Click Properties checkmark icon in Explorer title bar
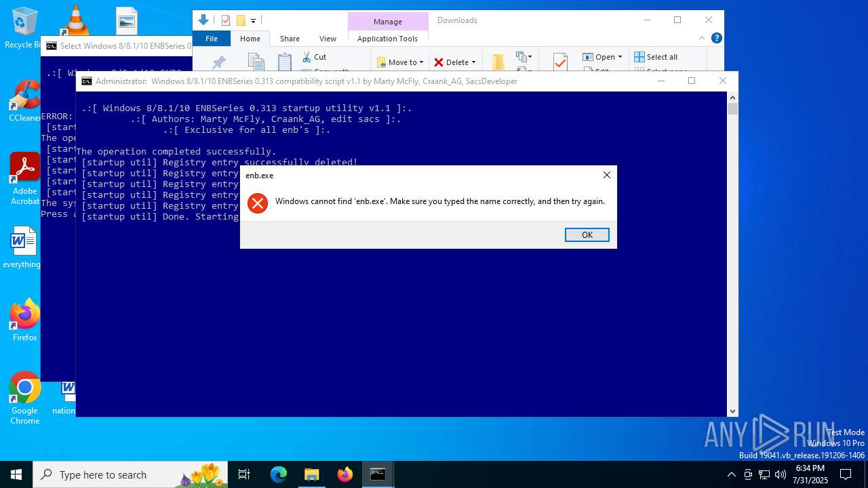This screenshot has height=488, width=868. tap(226, 20)
